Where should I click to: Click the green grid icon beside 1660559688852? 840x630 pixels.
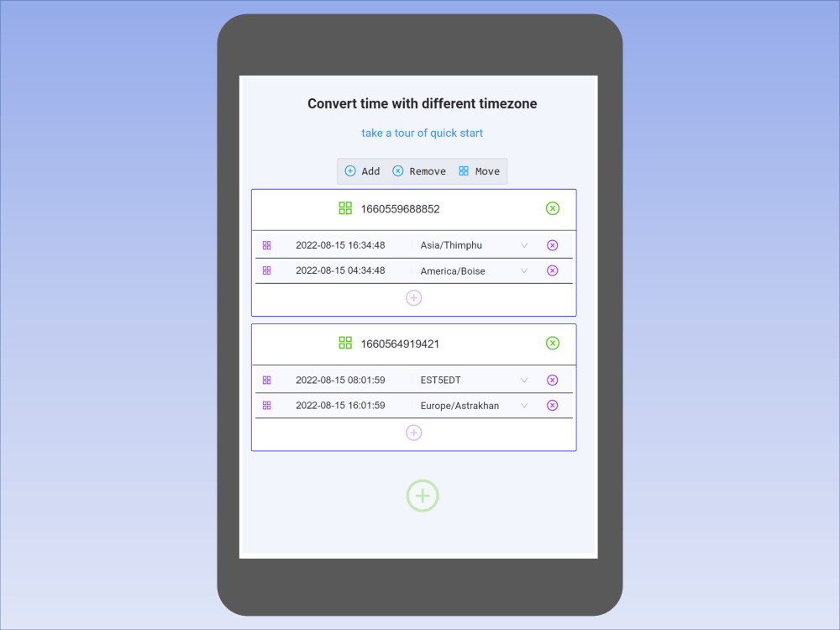tap(345, 208)
